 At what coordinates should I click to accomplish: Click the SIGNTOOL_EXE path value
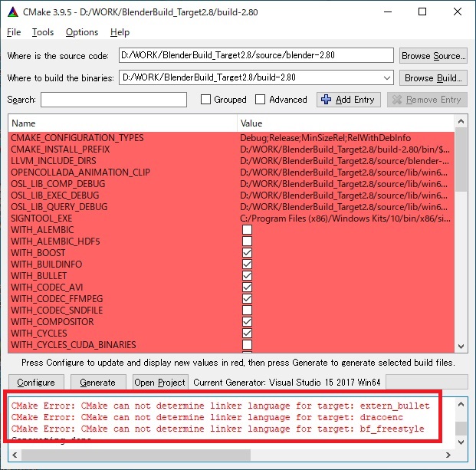345,219
